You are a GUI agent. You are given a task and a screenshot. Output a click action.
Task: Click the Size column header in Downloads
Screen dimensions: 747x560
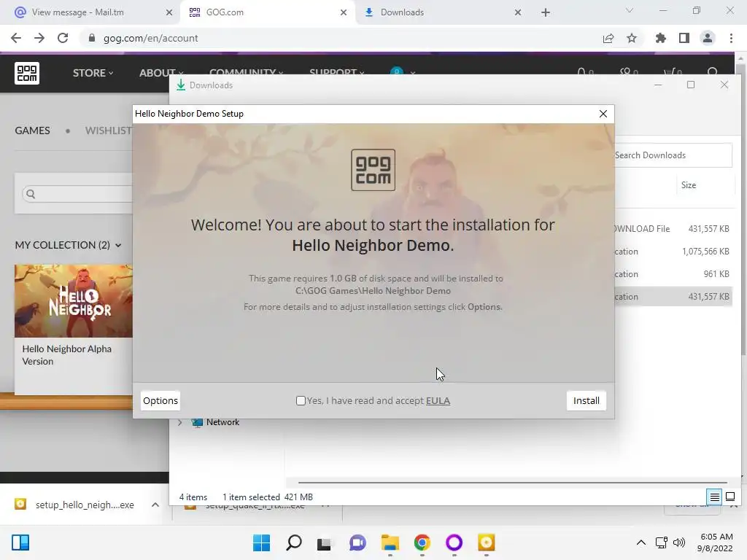[x=689, y=185]
